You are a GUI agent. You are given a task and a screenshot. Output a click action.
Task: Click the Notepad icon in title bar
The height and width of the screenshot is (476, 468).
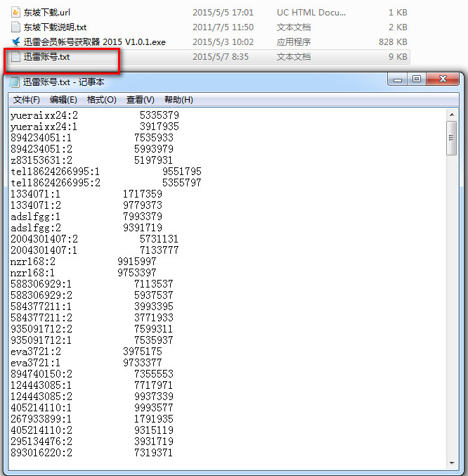[14, 82]
